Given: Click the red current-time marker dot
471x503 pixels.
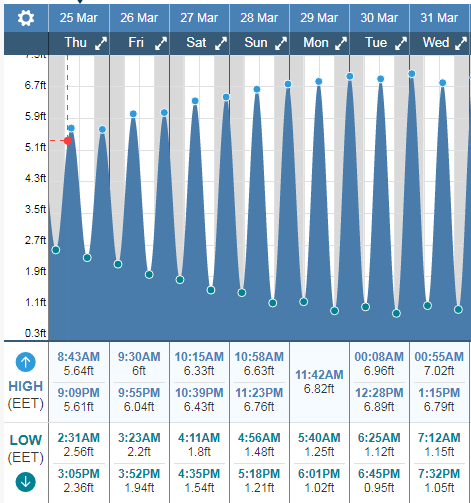Looking at the screenshot, I should pyautogui.click(x=68, y=141).
